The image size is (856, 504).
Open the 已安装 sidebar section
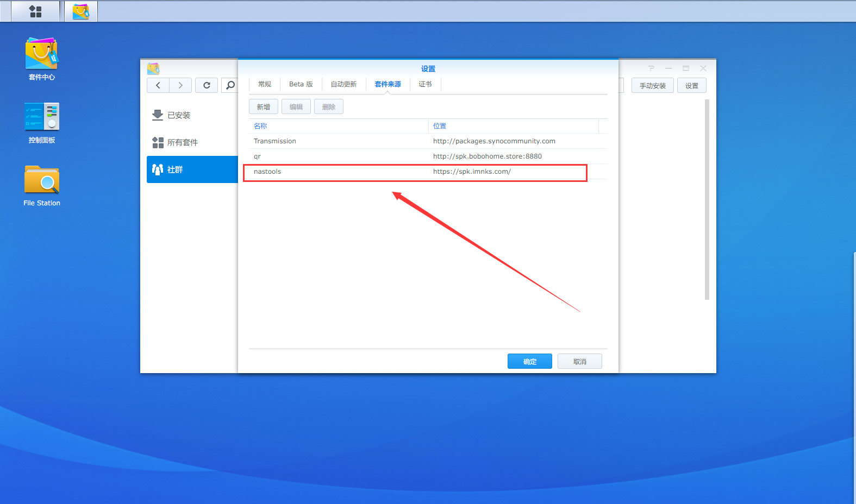point(179,115)
